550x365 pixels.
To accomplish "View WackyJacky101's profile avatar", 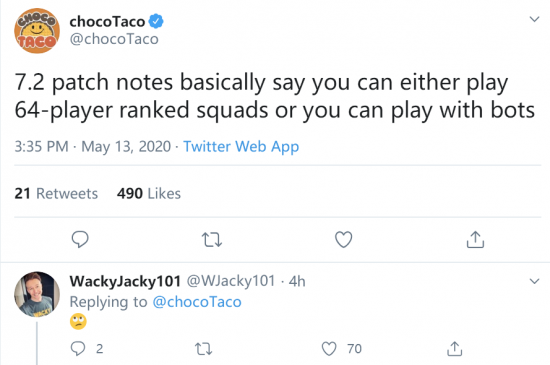I will pos(37,294).
